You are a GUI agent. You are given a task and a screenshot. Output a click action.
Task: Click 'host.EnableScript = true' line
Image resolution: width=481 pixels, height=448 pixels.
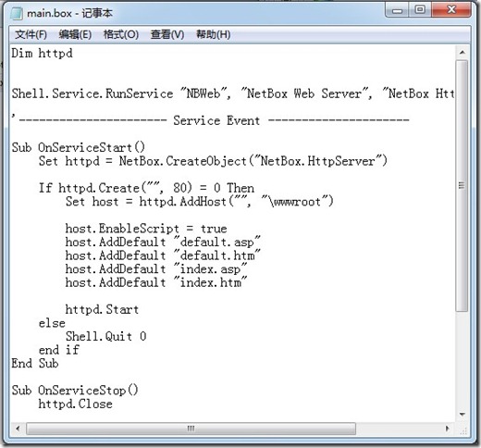146,229
